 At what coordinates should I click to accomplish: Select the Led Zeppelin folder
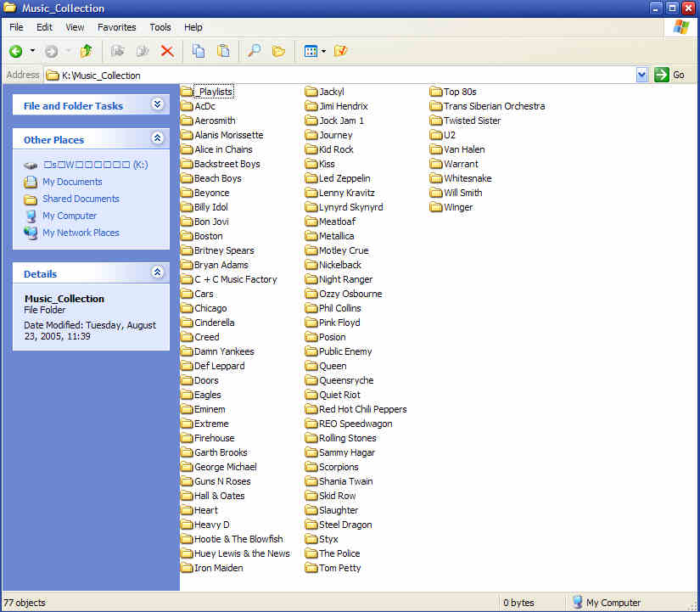(x=344, y=178)
